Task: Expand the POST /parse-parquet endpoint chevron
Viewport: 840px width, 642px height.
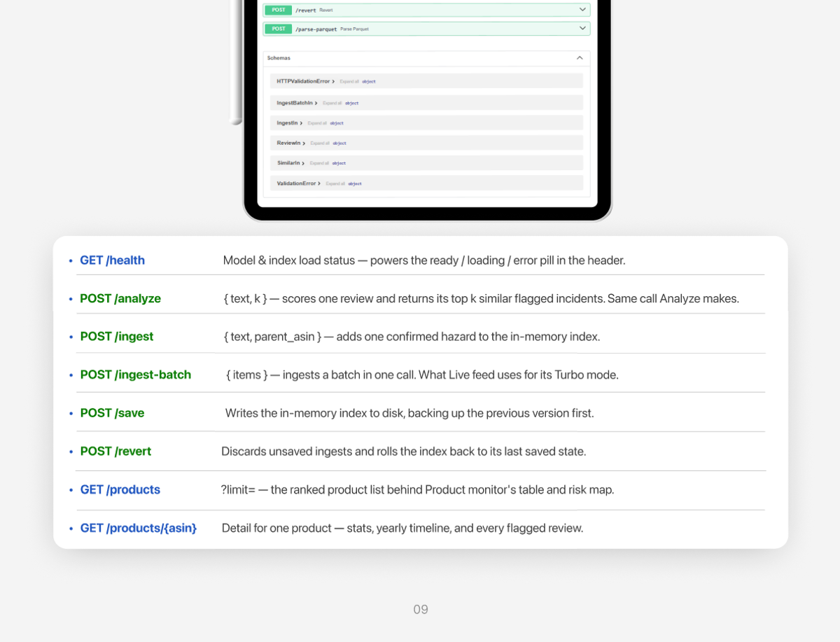Action: 582,29
